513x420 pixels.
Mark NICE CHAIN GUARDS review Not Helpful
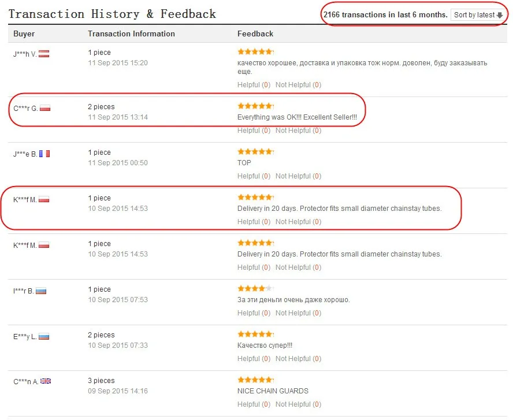[x=298, y=404]
